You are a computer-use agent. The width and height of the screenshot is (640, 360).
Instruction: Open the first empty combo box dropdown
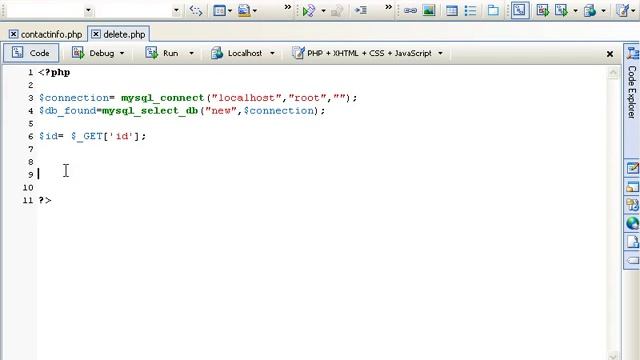coord(88,11)
